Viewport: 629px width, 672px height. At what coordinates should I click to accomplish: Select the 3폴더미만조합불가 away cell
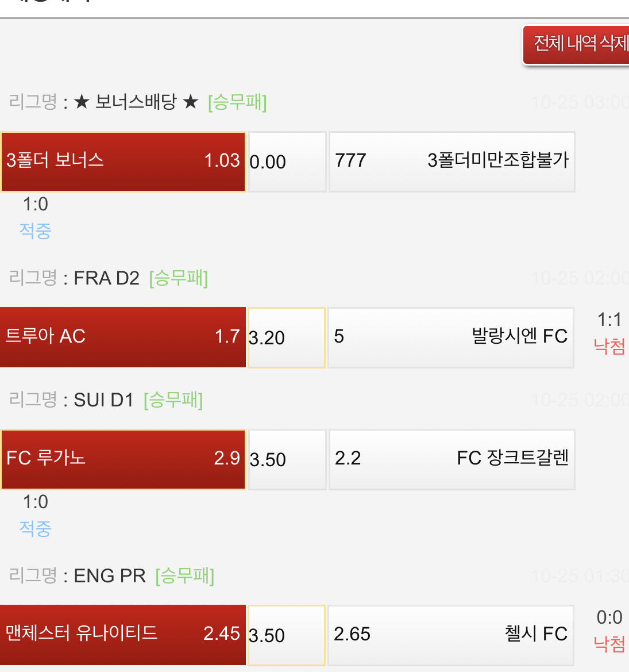[452, 162]
